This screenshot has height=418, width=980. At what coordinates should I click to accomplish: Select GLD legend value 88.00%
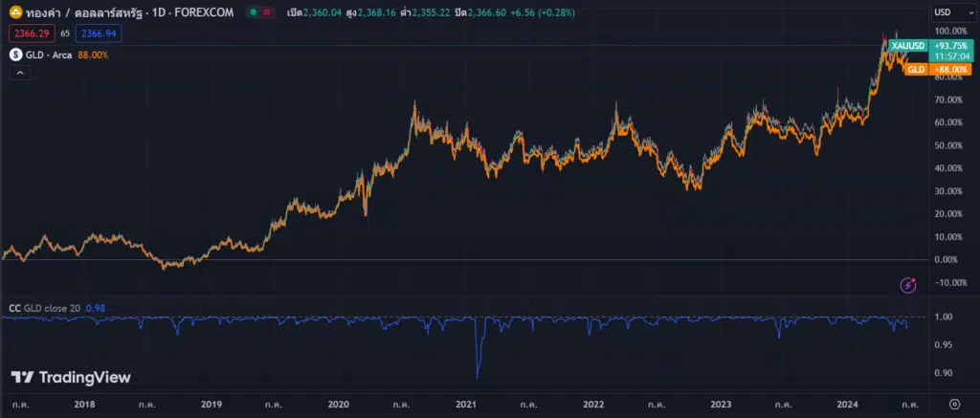(x=93, y=55)
